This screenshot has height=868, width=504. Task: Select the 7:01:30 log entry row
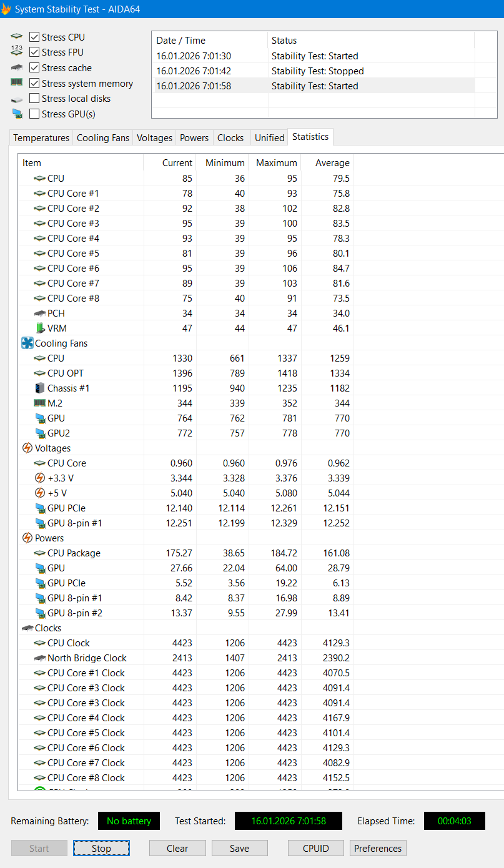click(314, 56)
